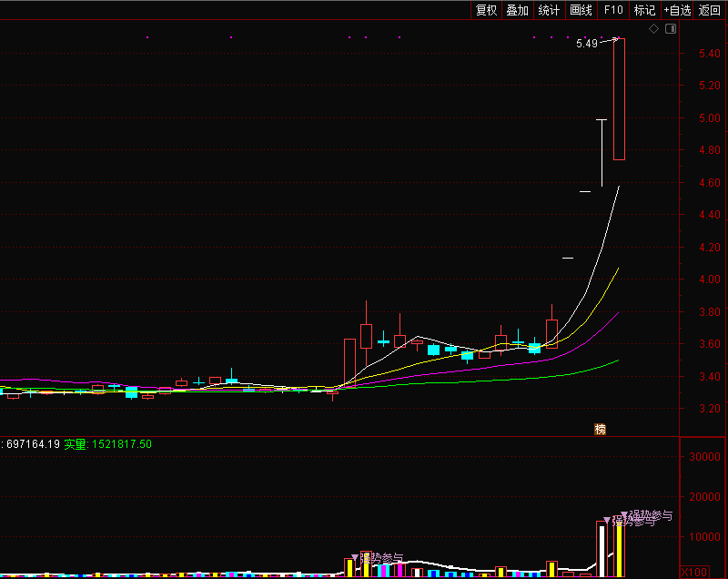Screen dimensions: 728x579
Task: Click the 30000 volume axis label
Action: click(x=704, y=457)
